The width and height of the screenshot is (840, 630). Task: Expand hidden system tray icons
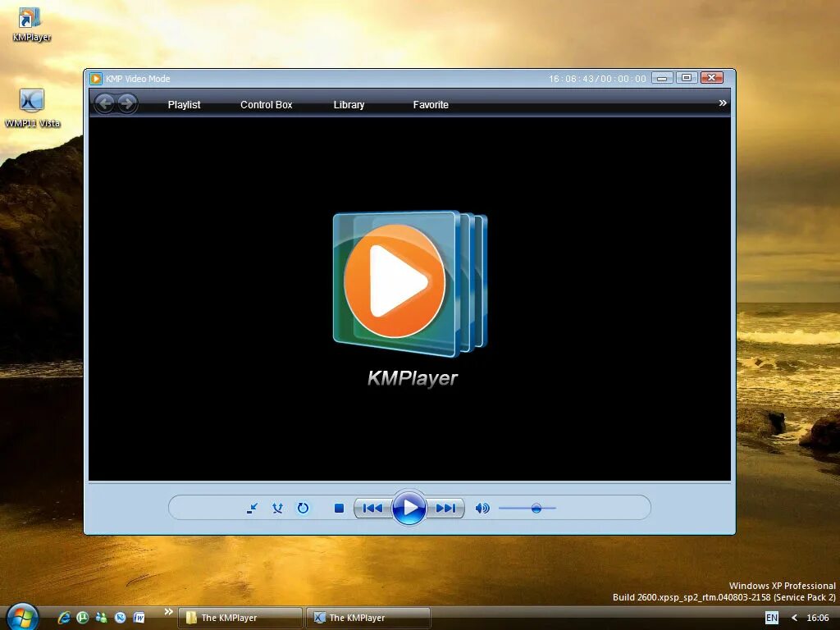794,618
